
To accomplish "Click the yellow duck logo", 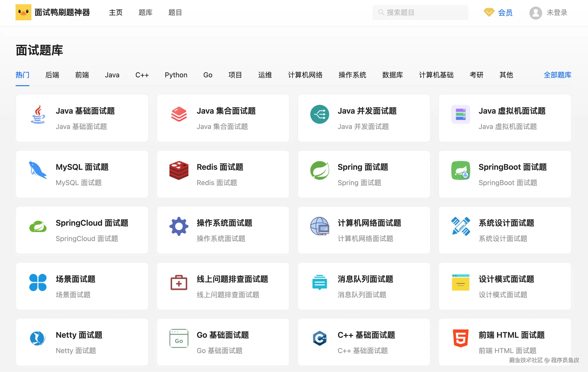I will click(x=23, y=12).
